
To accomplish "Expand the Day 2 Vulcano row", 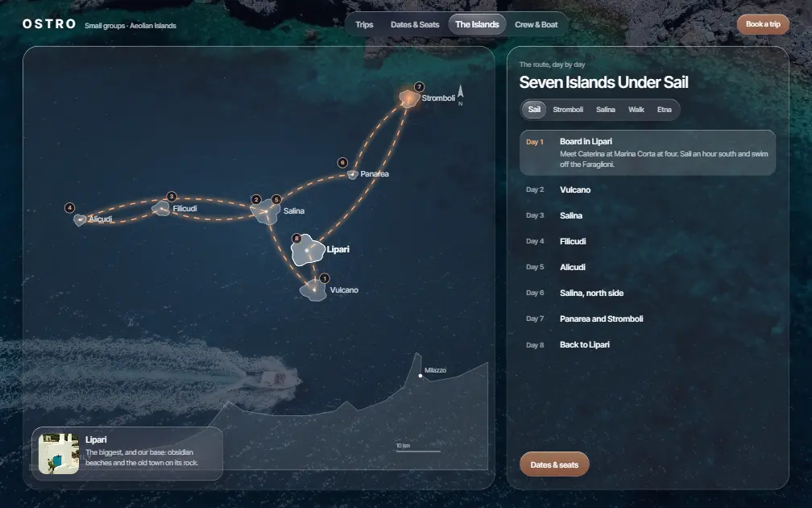I will [x=648, y=189].
